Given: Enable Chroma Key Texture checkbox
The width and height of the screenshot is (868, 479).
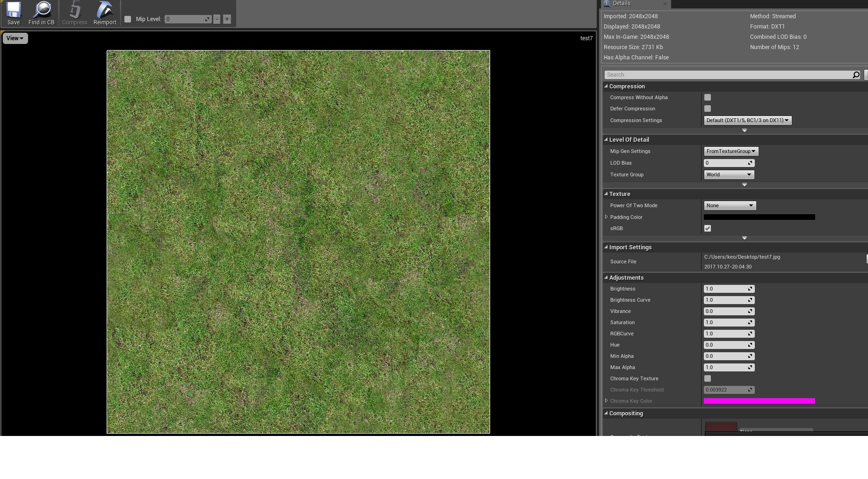Looking at the screenshot, I should (708, 378).
